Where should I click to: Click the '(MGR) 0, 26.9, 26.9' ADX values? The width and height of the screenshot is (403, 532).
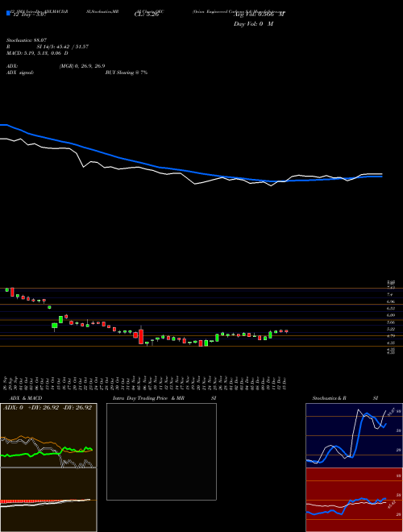click(81, 66)
